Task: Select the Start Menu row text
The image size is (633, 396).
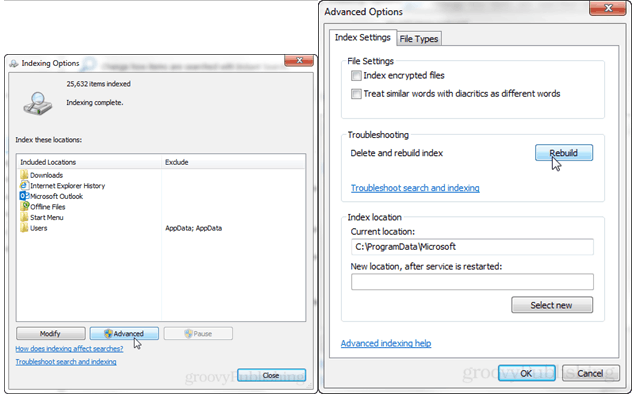Action: 47,217
